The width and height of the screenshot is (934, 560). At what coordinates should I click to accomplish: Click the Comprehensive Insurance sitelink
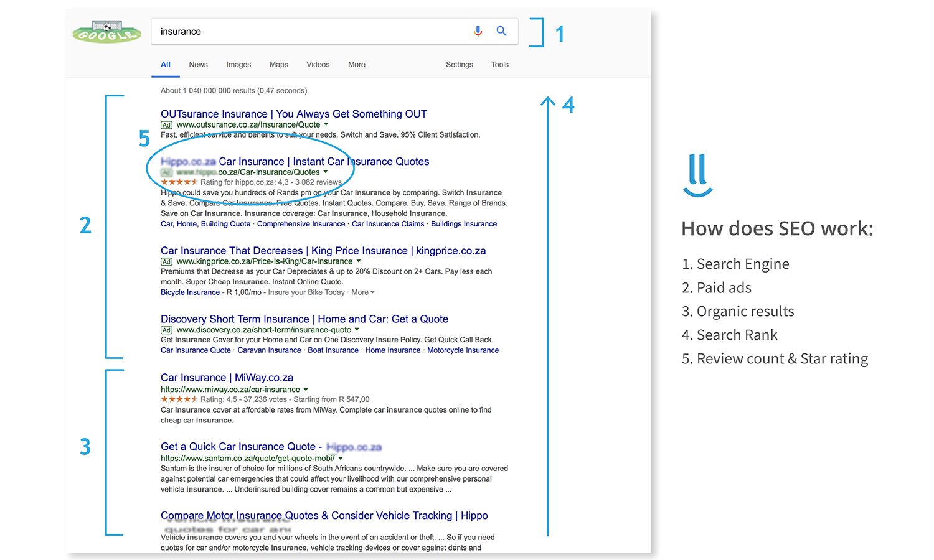(301, 224)
